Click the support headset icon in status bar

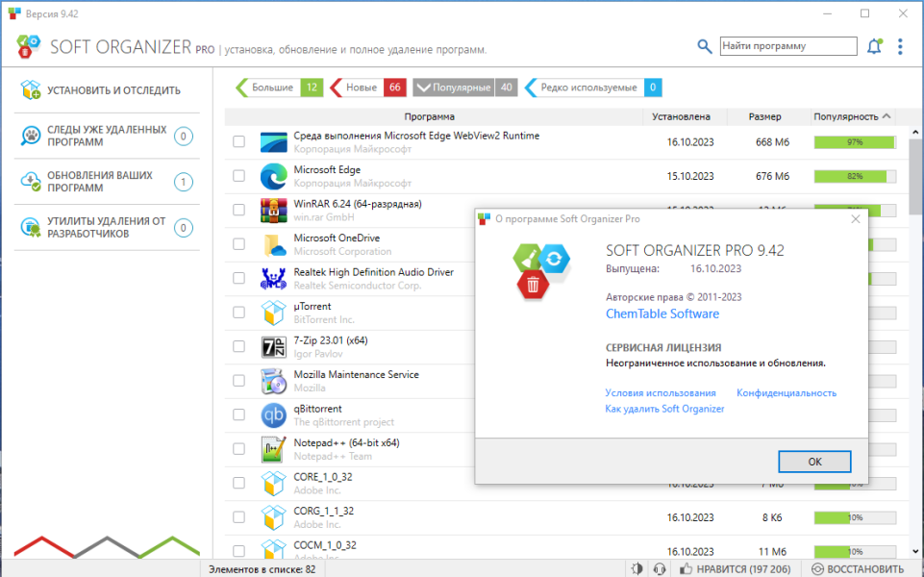tap(660, 568)
